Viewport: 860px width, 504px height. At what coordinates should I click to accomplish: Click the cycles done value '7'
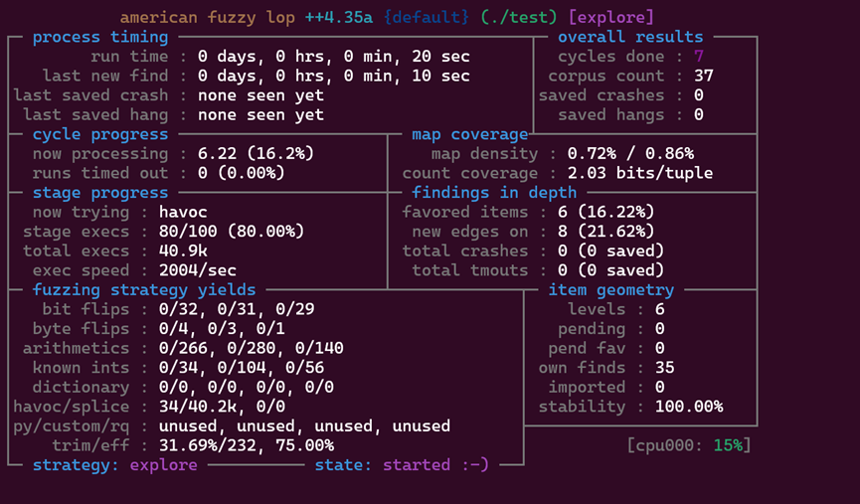[x=698, y=57]
